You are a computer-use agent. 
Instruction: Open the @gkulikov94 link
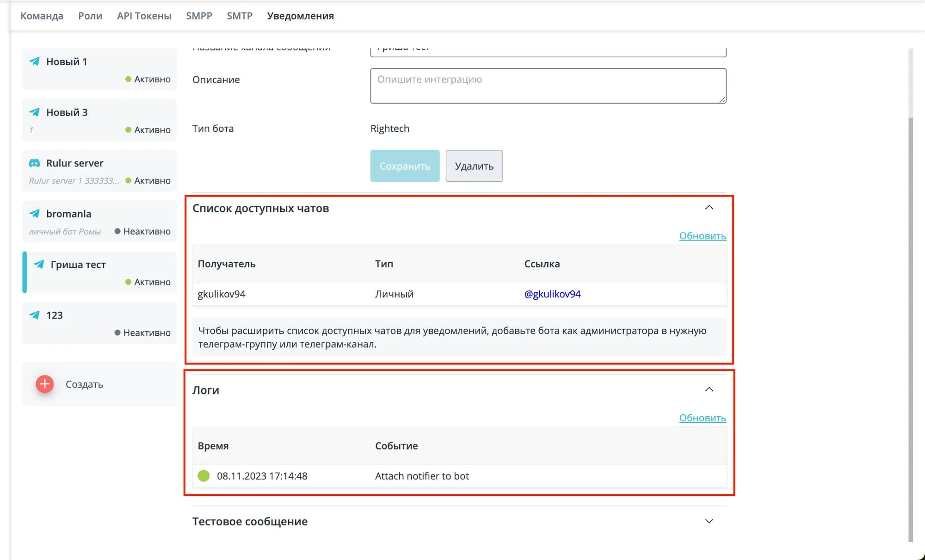tap(552, 294)
